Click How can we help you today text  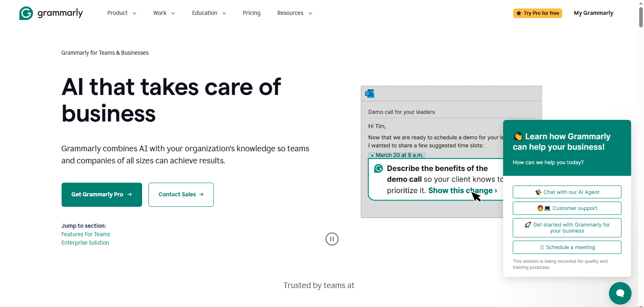548,163
